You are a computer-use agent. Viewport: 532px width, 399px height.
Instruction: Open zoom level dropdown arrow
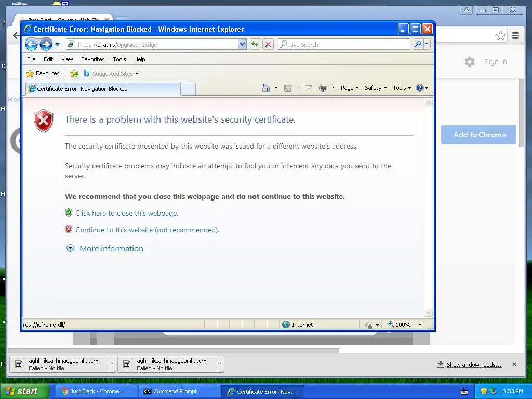(420, 324)
